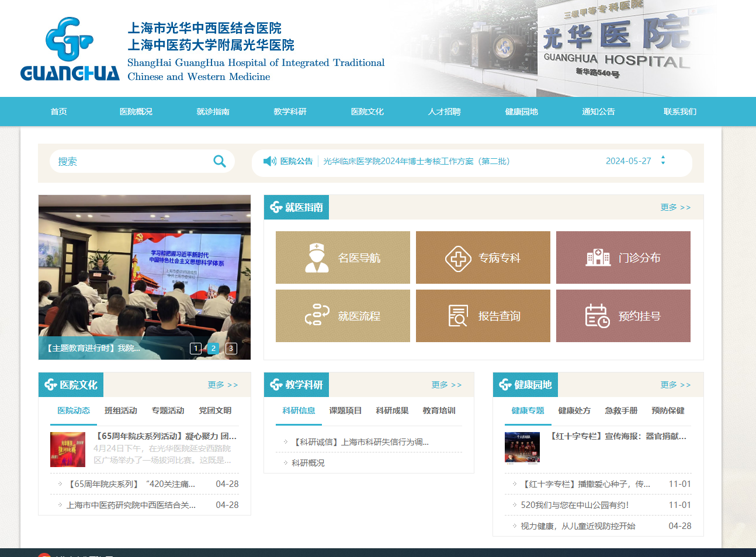Click the 搜索 search input field

click(131, 161)
